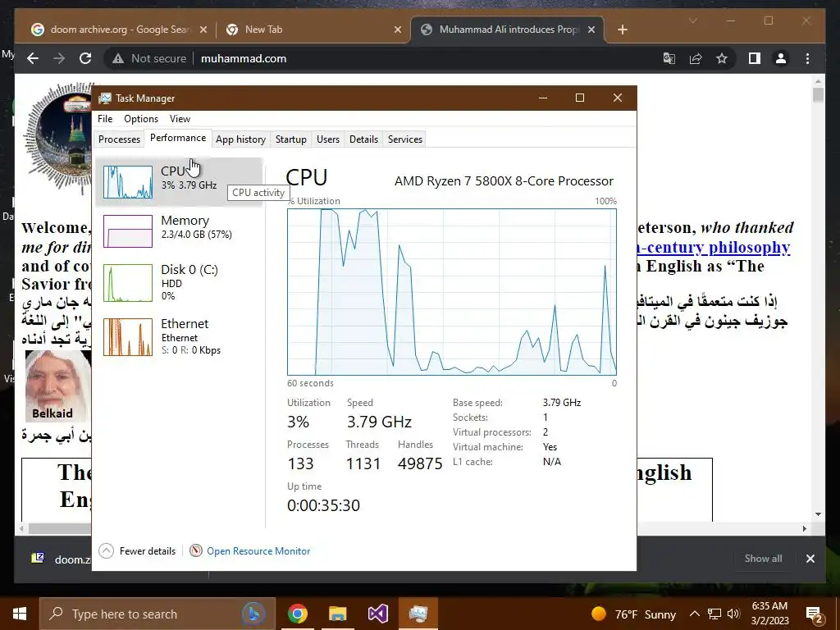This screenshot has height=630, width=840.
Task: Select the Disk 0 (C:) entry
Action: [179, 282]
